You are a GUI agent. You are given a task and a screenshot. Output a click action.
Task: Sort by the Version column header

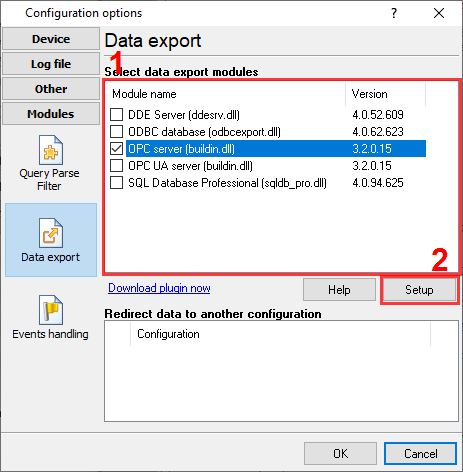[x=386, y=94]
